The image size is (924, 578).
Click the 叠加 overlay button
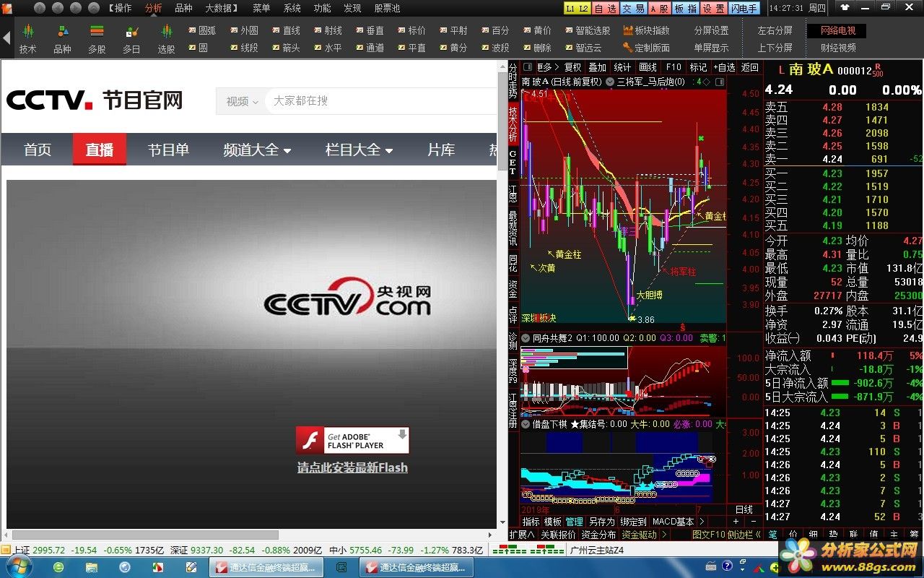[598, 67]
